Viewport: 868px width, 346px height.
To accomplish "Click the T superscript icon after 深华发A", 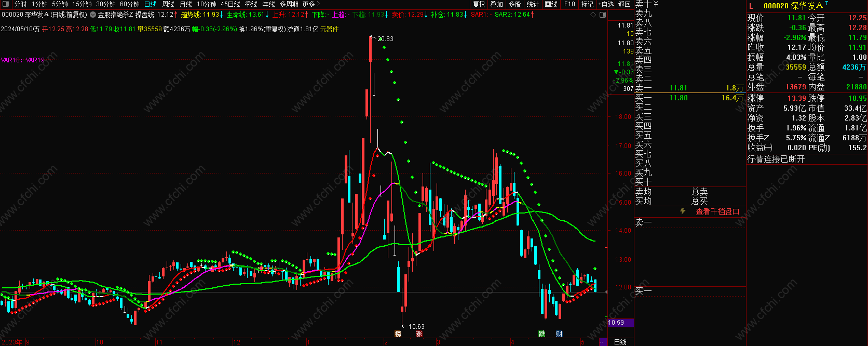I will coord(826,4).
